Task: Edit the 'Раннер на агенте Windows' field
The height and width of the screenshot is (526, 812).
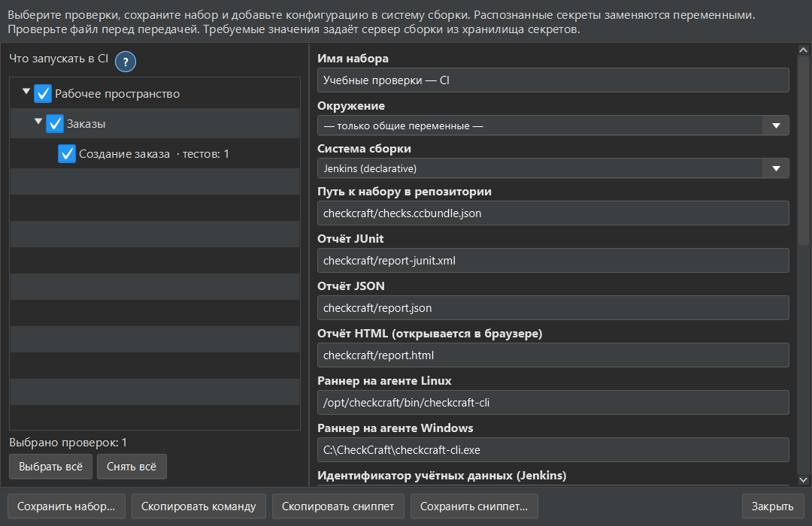Action: 553,450
